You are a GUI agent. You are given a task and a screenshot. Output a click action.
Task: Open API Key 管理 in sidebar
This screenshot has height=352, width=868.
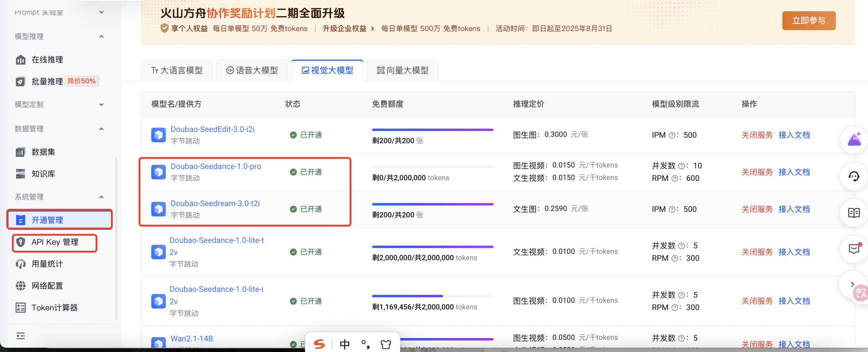[x=55, y=242]
